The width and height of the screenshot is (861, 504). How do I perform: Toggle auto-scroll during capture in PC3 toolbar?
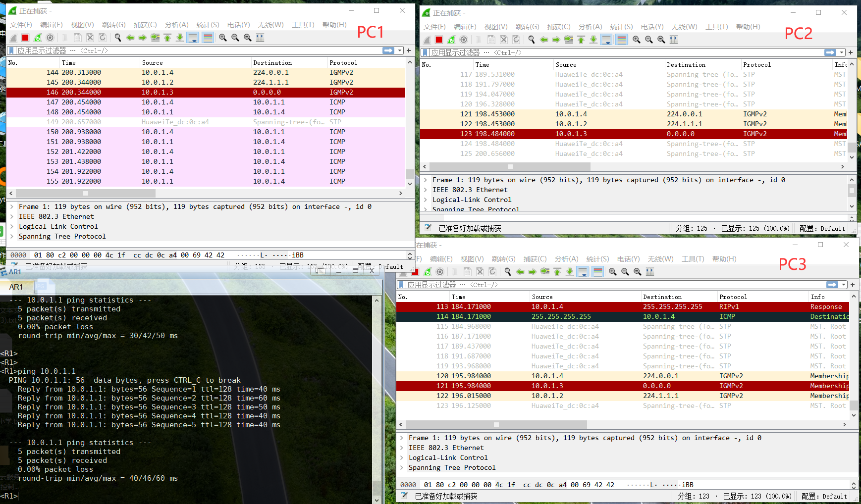(582, 272)
